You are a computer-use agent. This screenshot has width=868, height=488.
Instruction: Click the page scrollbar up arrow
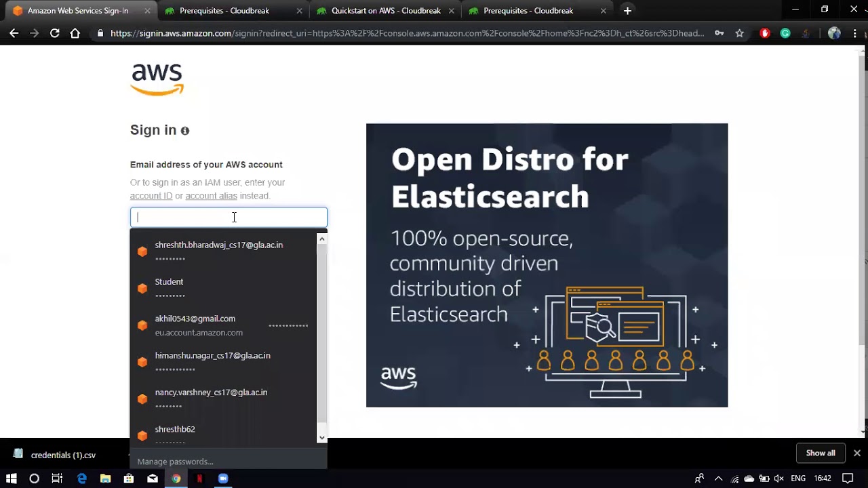point(863,51)
